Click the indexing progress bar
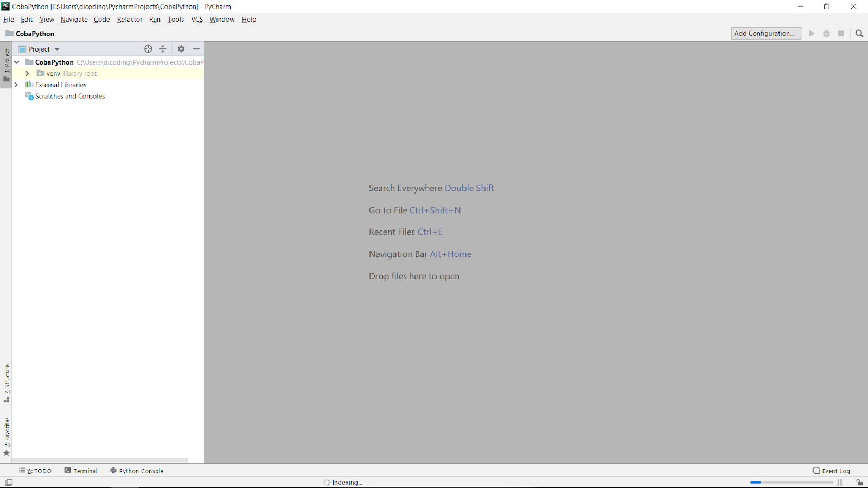 point(791,482)
